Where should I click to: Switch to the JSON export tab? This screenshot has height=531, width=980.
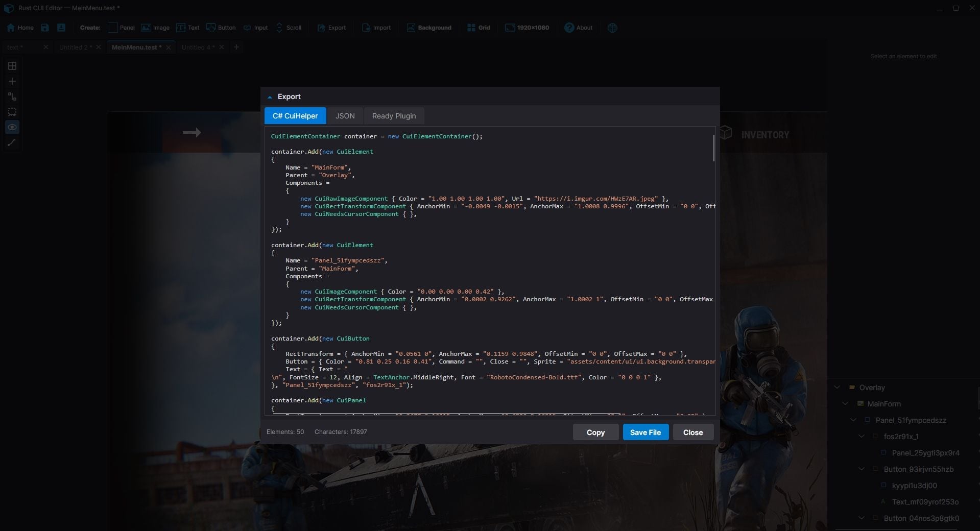point(345,116)
